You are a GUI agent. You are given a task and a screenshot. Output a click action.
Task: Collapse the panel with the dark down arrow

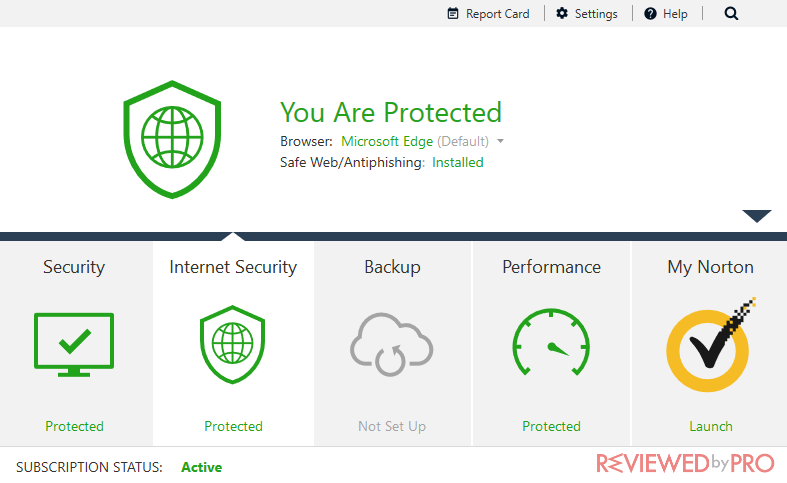(x=757, y=216)
